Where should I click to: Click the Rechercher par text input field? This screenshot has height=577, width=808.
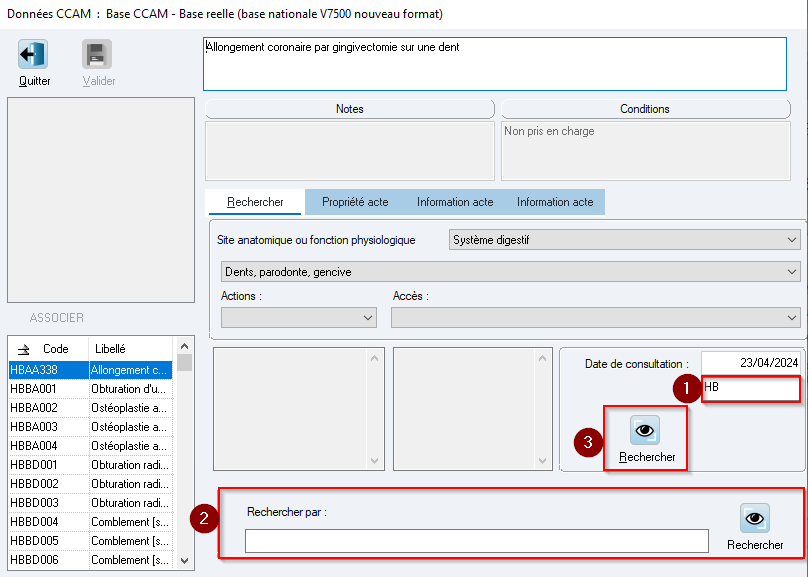(477, 541)
